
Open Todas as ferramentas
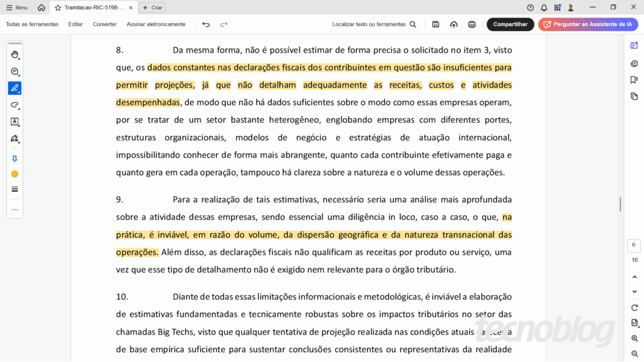point(32,24)
